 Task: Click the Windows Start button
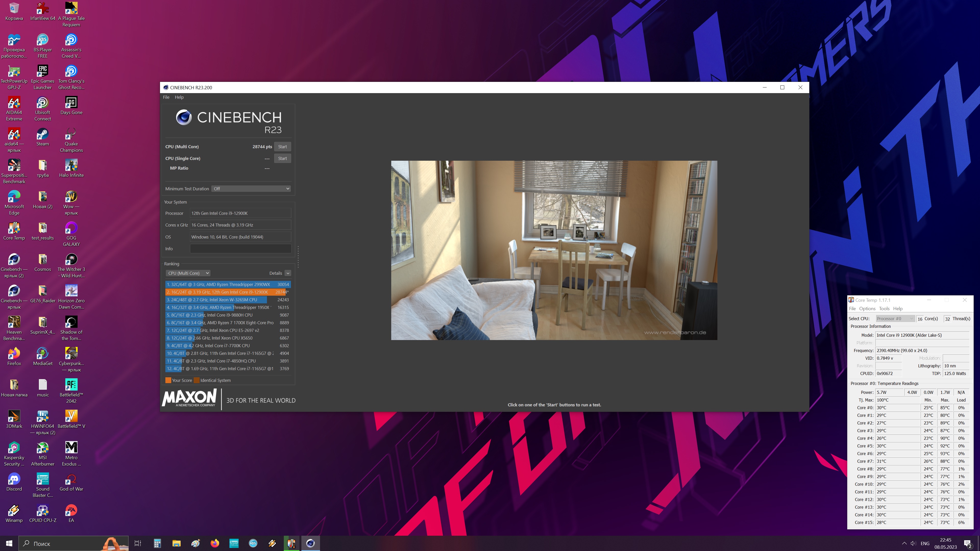tap(9, 543)
